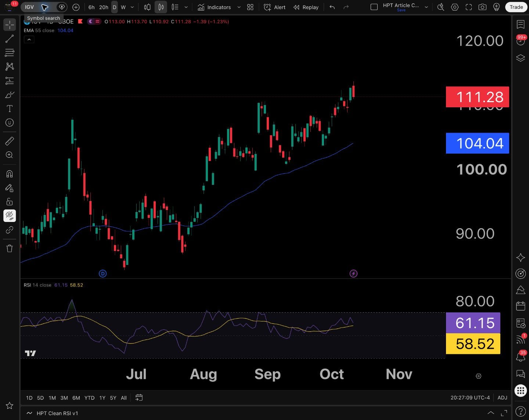Create an Alert

pos(275,7)
